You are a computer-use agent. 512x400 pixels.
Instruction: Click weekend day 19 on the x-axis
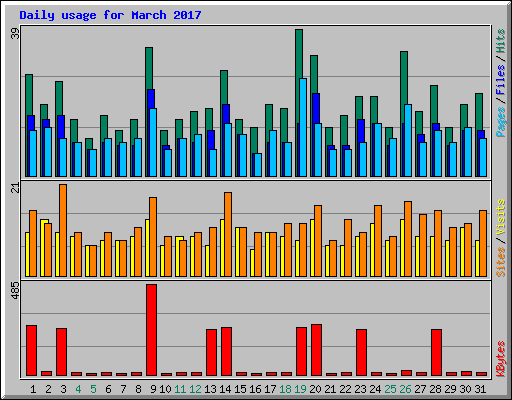click(300, 389)
